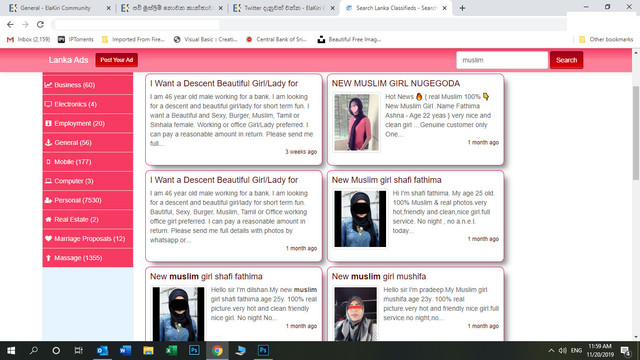640x360 pixels.
Task: Open Windows taskbar search
Action: (x=34, y=351)
